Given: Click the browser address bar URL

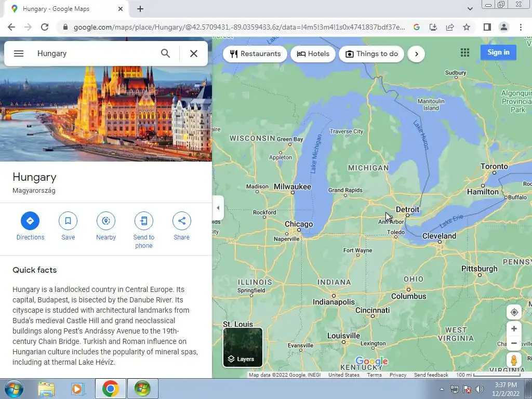Looking at the screenshot, I should (239, 27).
